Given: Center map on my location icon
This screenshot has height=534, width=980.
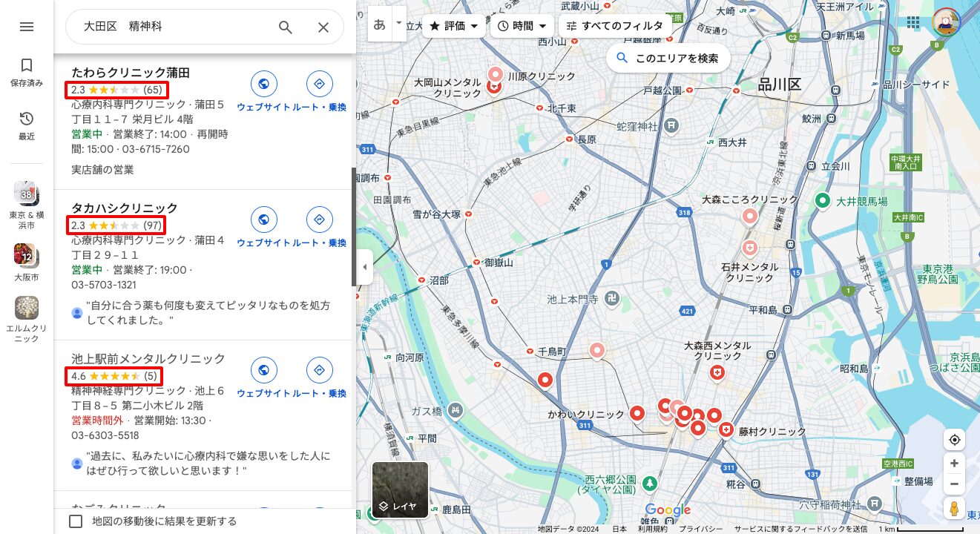Looking at the screenshot, I should (x=954, y=440).
